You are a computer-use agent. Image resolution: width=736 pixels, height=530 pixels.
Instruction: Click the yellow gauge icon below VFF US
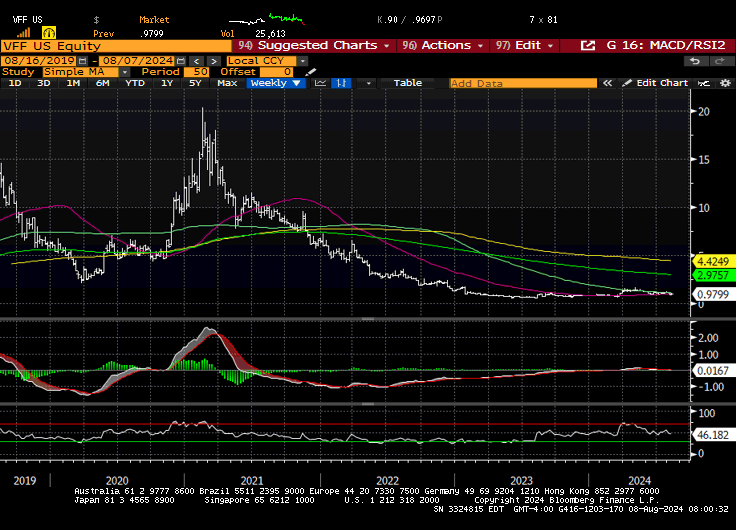coord(49,32)
